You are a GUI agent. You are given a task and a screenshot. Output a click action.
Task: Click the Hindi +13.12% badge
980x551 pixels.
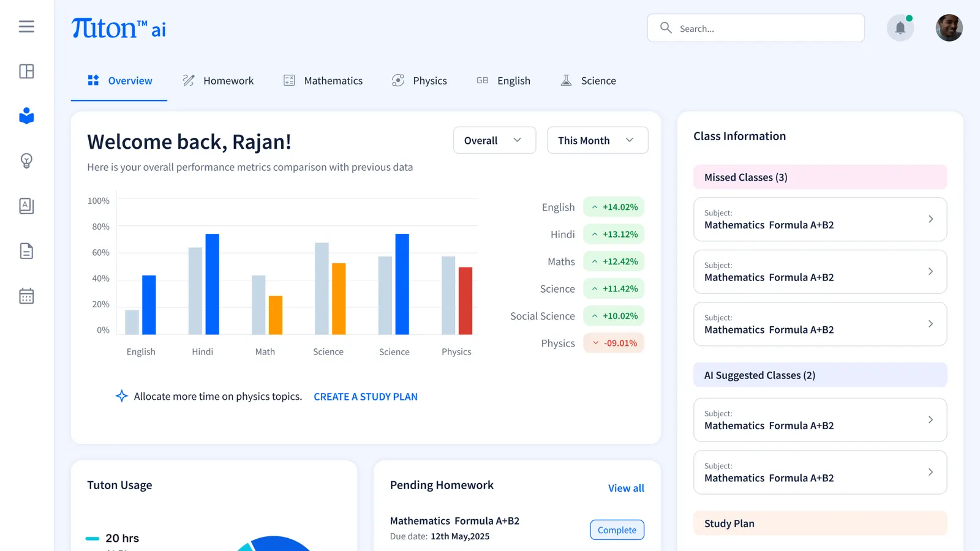point(614,234)
